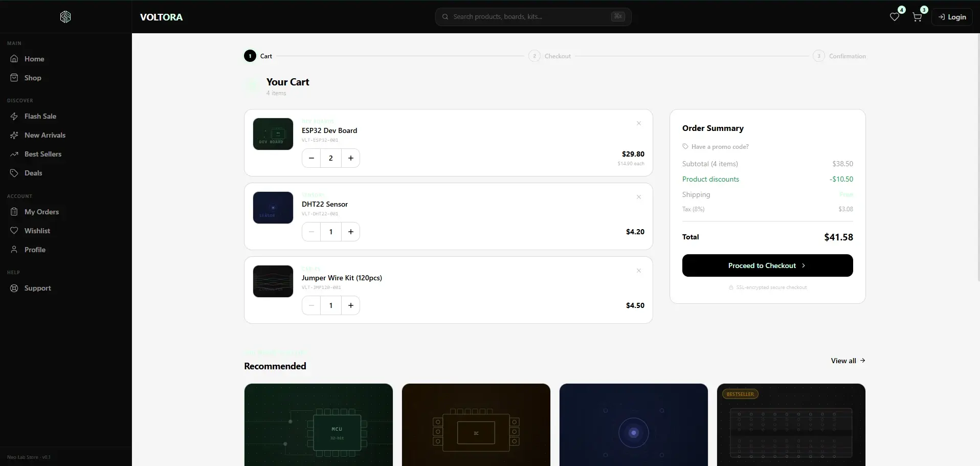Click Proceed to Checkout button
The height and width of the screenshot is (466, 980).
[x=767, y=265]
